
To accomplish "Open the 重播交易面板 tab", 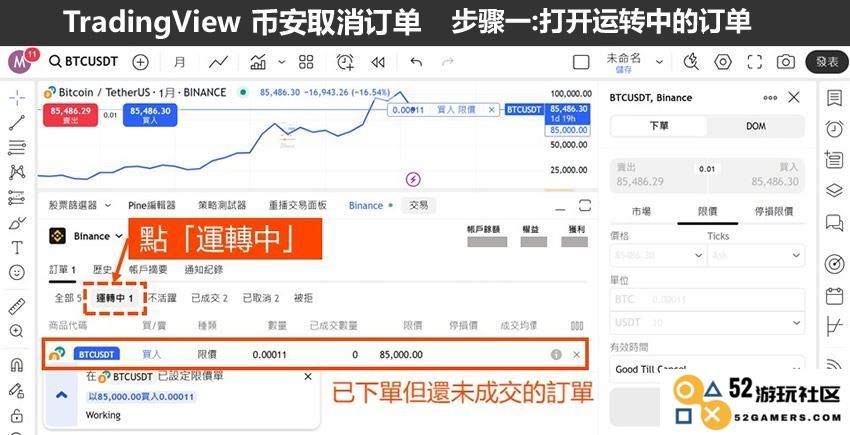I will pyautogui.click(x=298, y=206).
